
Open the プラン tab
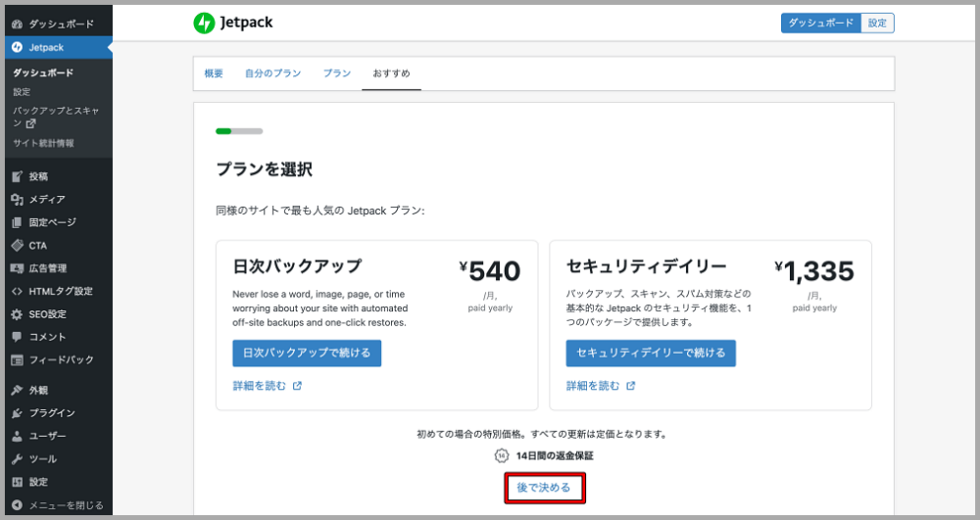pyautogui.click(x=337, y=73)
